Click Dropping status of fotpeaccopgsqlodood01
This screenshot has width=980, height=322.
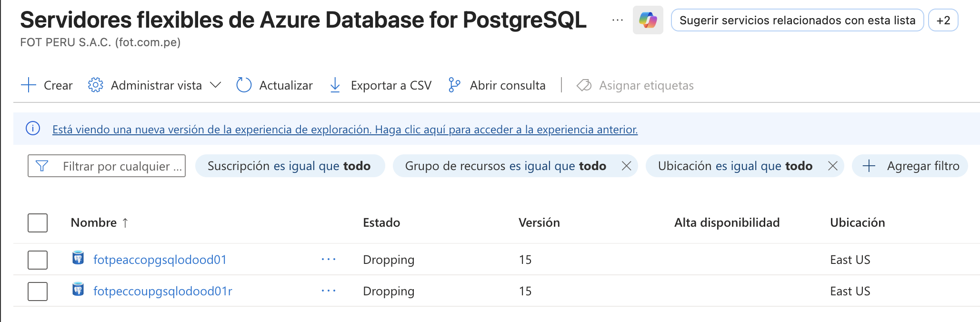coord(389,260)
